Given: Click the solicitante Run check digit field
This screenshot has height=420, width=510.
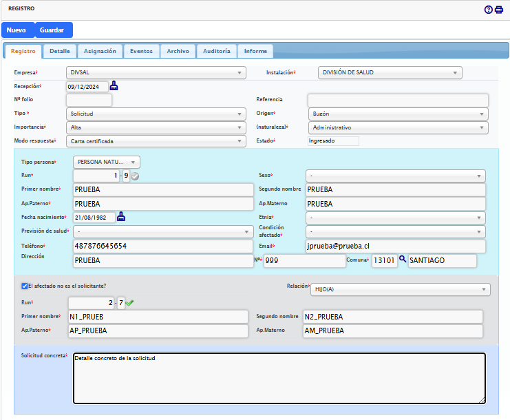Looking at the screenshot, I should (x=126, y=176).
